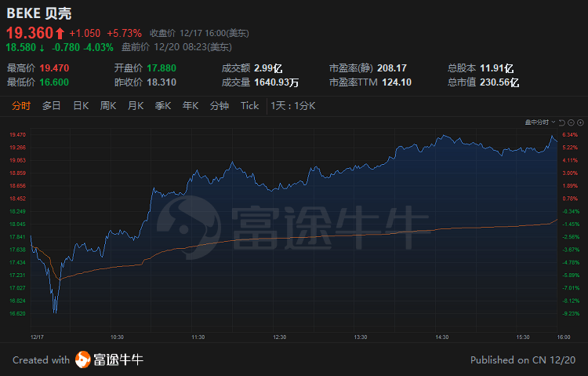Open the 盘中分时 dropdown above the chart
This screenshot has height=376, width=588.
pyautogui.click(x=540, y=122)
